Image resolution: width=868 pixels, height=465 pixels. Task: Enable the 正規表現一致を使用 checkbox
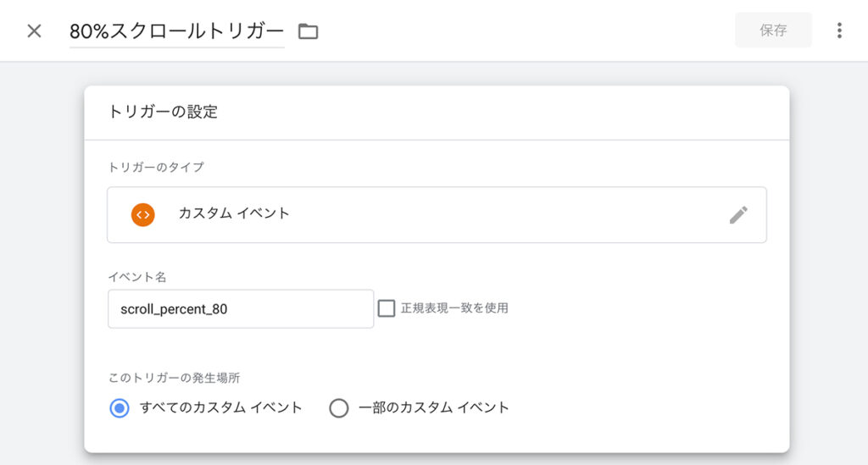387,308
